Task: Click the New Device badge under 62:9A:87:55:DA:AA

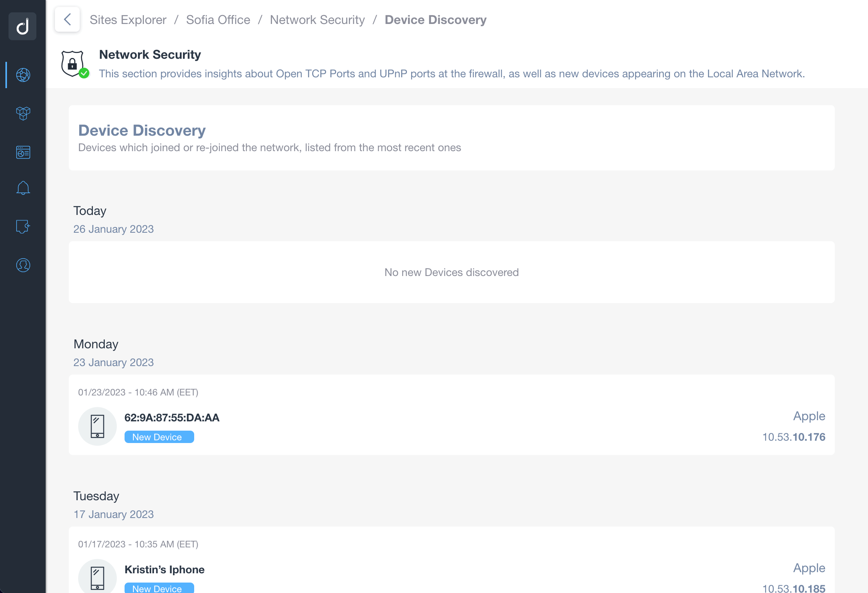Action: click(x=159, y=437)
